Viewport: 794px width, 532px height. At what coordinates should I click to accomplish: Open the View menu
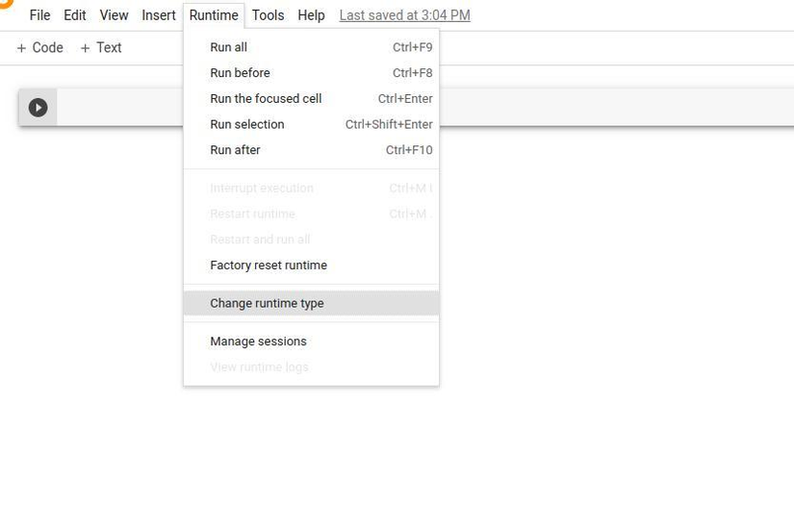(114, 15)
